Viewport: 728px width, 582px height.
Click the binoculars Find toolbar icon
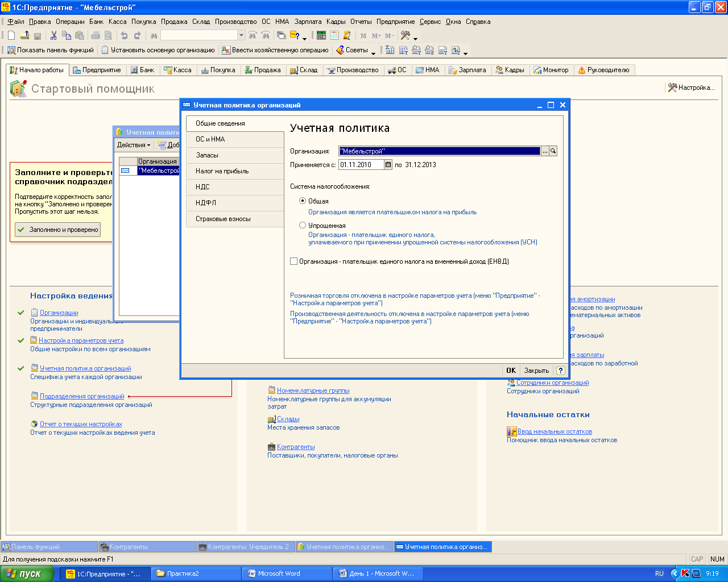pos(154,35)
